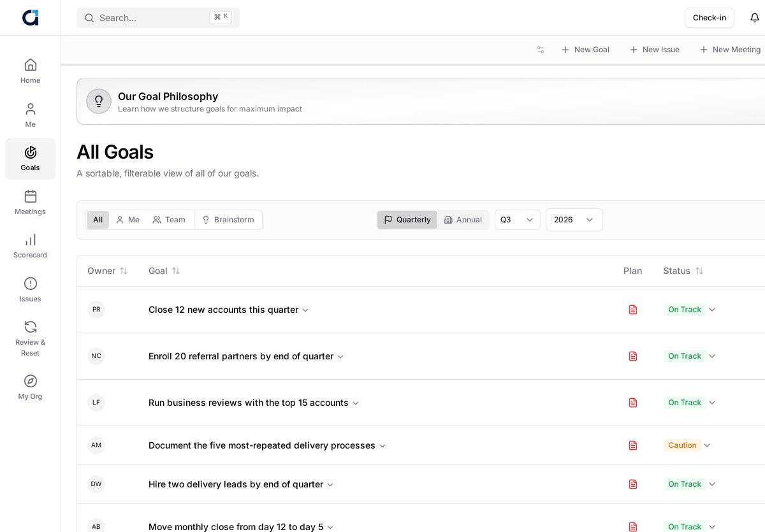This screenshot has width=765, height=532.
Task: Change status of Close 12 new accounts goal
Action: pos(690,310)
